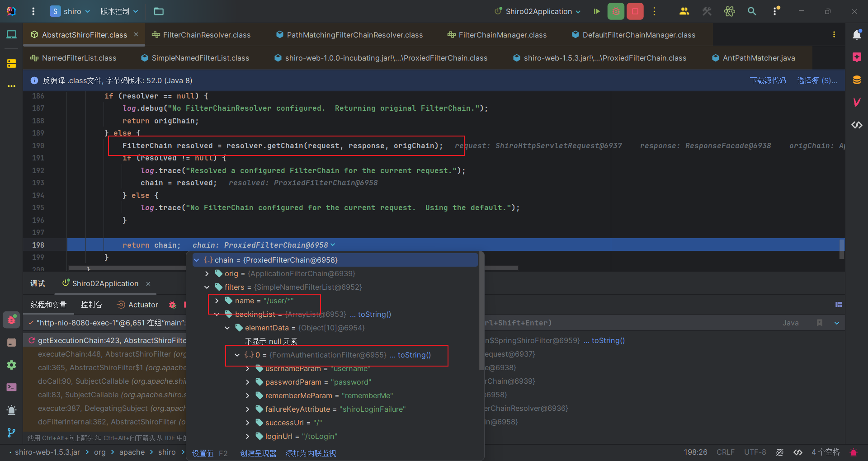The image size is (868, 461).
Task: Expand the inline chain value dropdown arrow on line 198
Action: coord(333,245)
